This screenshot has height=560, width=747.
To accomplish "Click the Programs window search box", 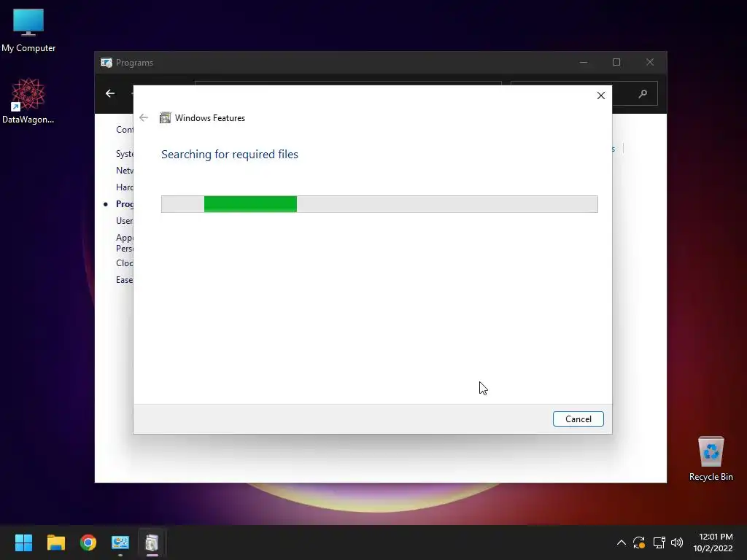I will 634,93.
